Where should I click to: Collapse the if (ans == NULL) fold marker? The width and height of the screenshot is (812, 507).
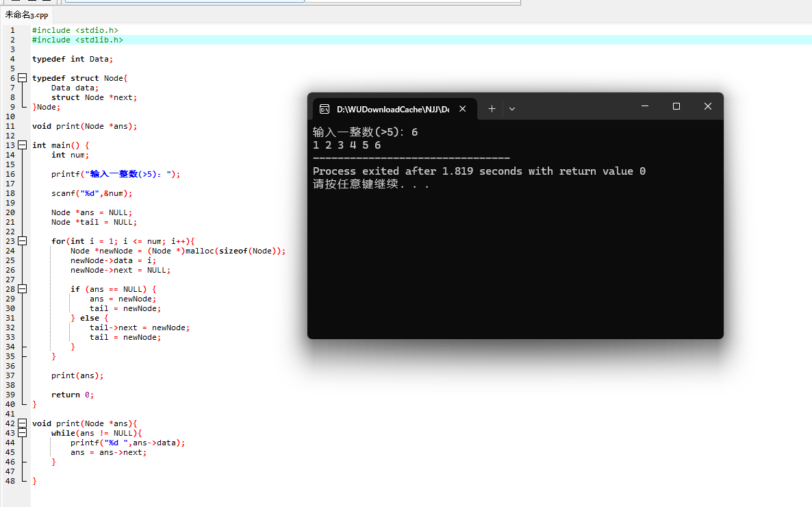(23, 288)
